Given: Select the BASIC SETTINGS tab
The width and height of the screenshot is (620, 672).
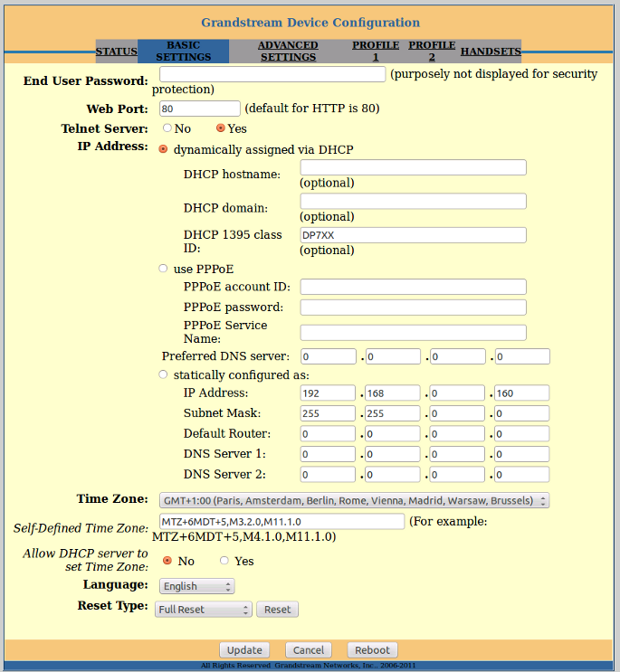Looking at the screenshot, I should (x=183, y=51).
